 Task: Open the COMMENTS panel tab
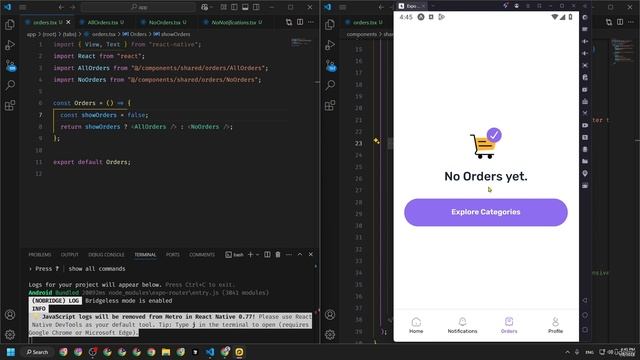[202, 255]
